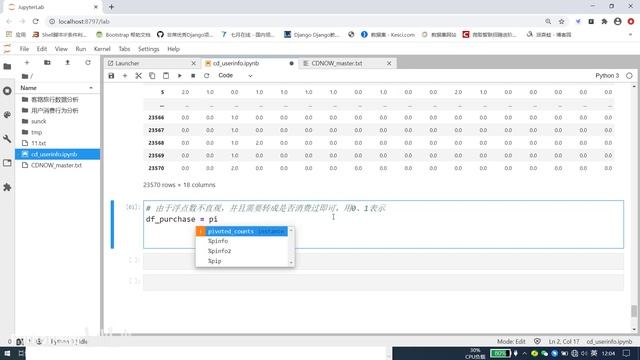Open the Settings menu
Viewport: 640px width, 360px height.
point(149,49)
